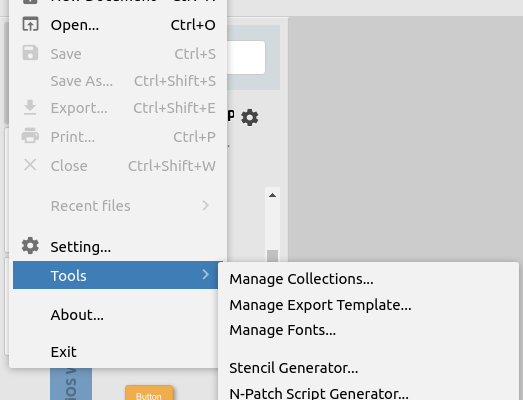The height and width of the screenshot is (400, 523).
Task: Expand the Recent files submenu arrow
Action: (x=206, y=206)
